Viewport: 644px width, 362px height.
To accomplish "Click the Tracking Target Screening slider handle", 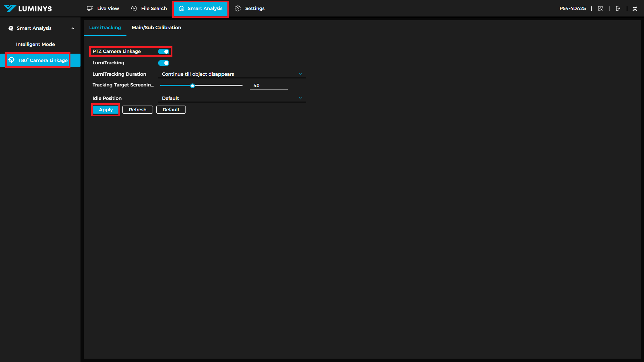I will (193, 86).
